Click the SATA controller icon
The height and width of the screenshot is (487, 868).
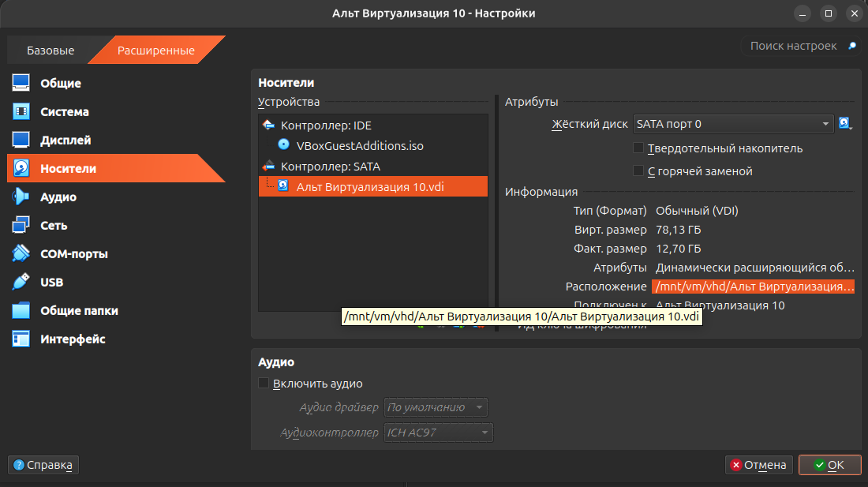[268, 166]
